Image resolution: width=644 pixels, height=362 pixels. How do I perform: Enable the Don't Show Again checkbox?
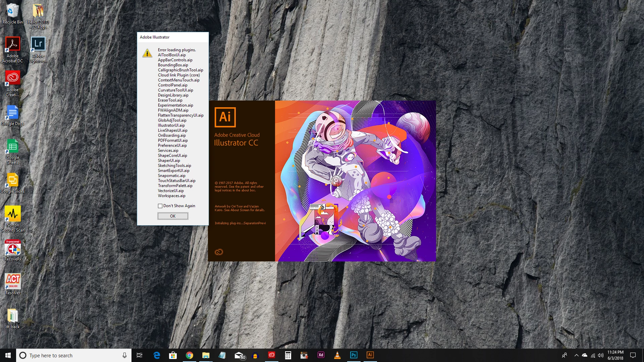coord(160,206)
